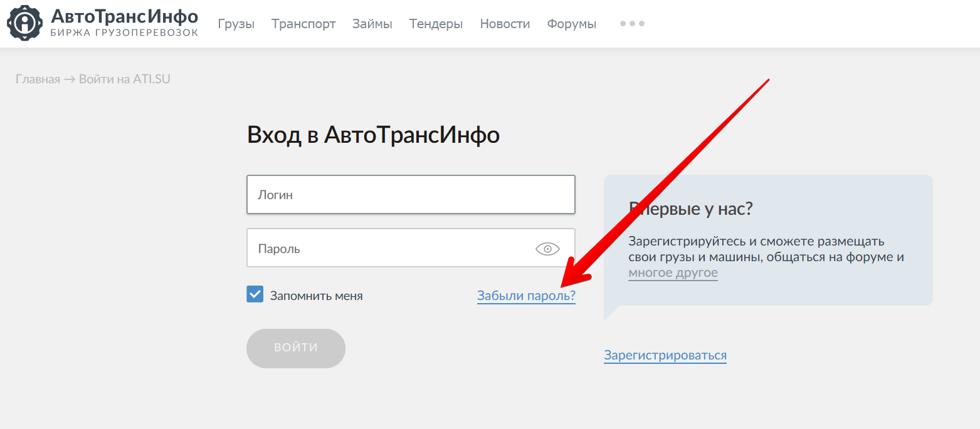Click the ВОЙТИ button
The height and width of the screenshot is (429, 980).
point(296,348)
